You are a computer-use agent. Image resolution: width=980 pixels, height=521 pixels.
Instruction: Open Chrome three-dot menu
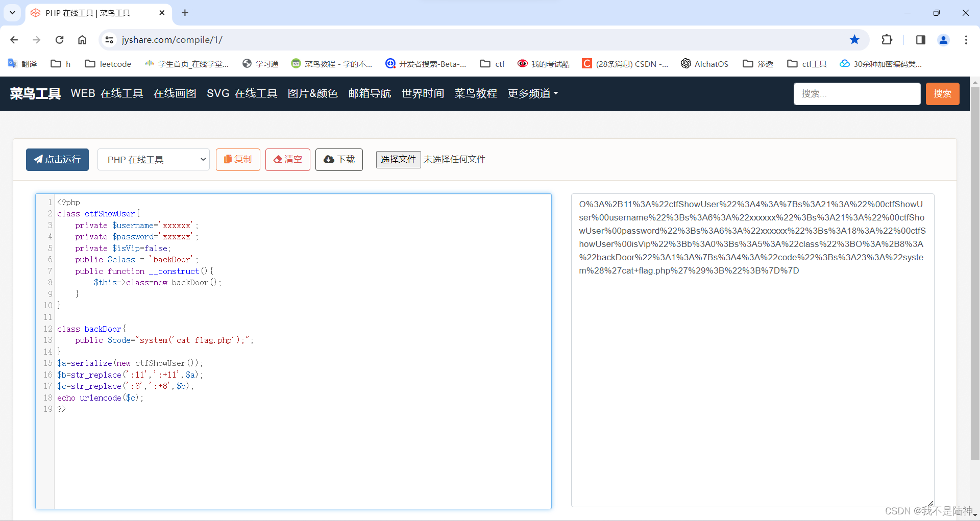click(966, 40)
